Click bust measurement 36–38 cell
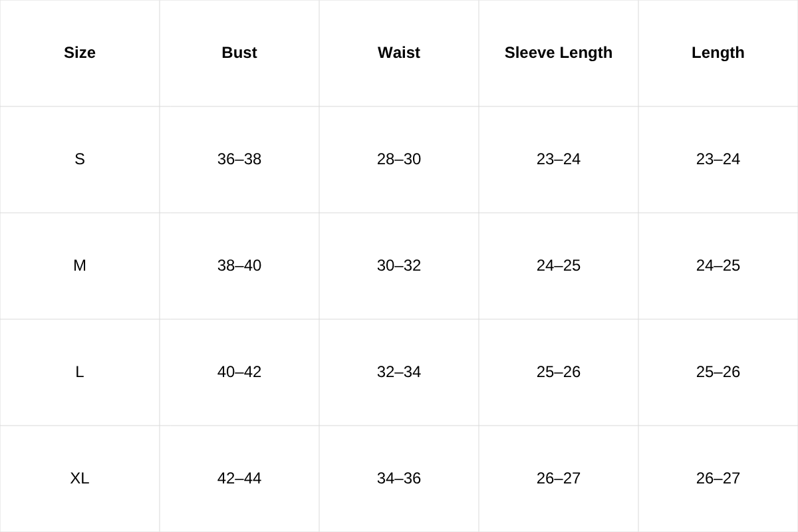The width and height of the screenshot is (798, 532). coord(239,159)
